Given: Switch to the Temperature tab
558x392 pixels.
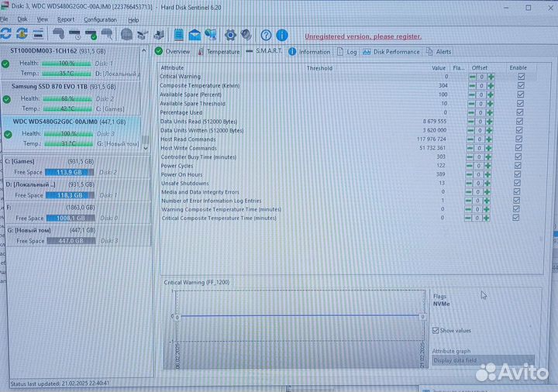Looking at the screenshot, I should (219, 52).
